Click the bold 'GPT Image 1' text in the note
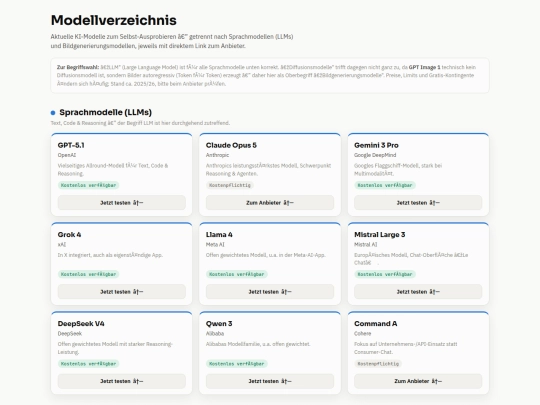540x405 pixels. tap(425, 67)
